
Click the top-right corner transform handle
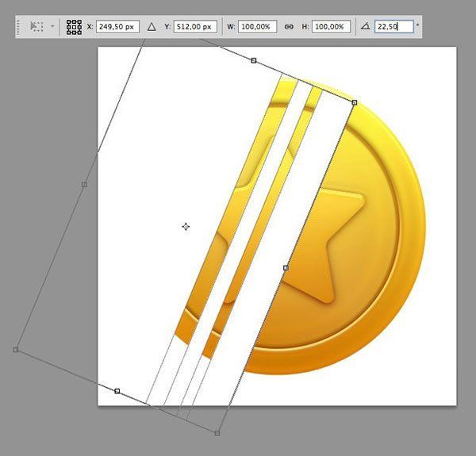point(355,103)
